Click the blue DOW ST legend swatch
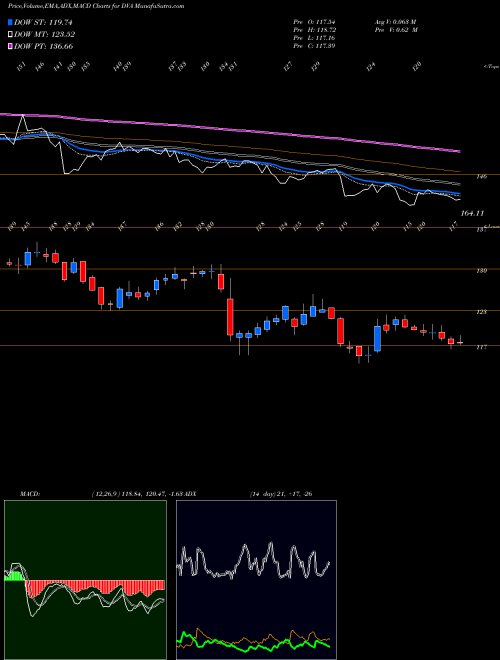The width and height of the screenshot is (500, 660). (x=10, y=23)
